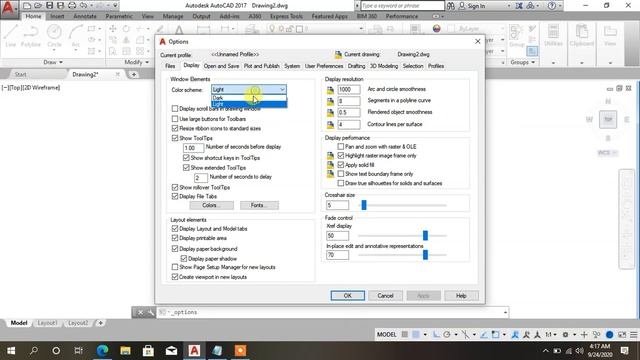Screen dimensions: 640x360
Task: Click the Crosshair size slider handle
Action: coord(364,205)
